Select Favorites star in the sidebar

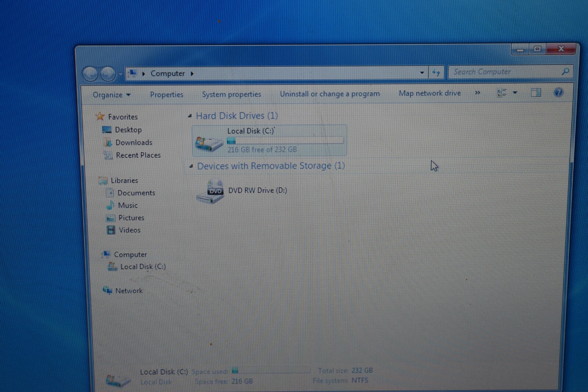(x=100, y=116)
